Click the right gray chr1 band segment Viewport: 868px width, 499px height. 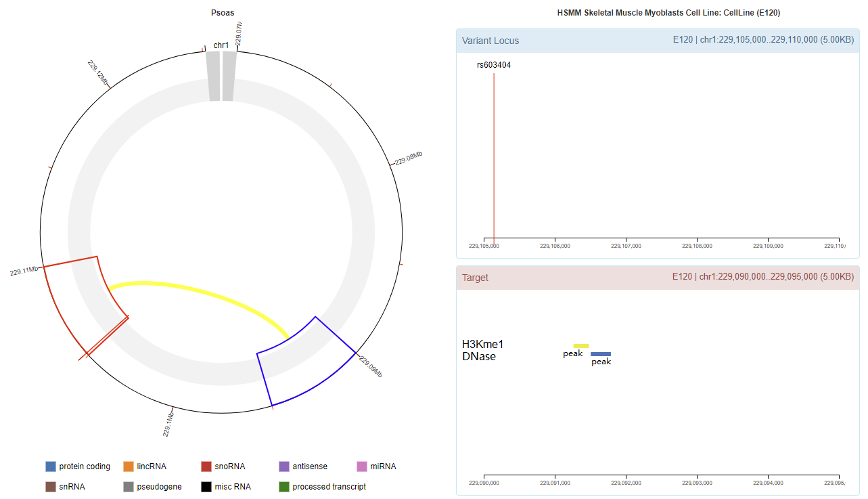[229, 77]
